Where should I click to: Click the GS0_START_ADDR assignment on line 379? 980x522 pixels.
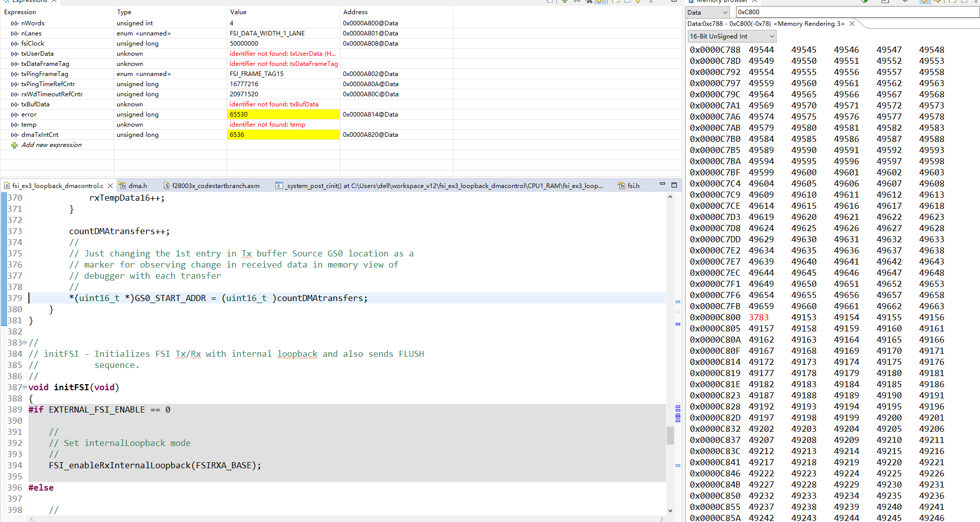coord(218,298)
